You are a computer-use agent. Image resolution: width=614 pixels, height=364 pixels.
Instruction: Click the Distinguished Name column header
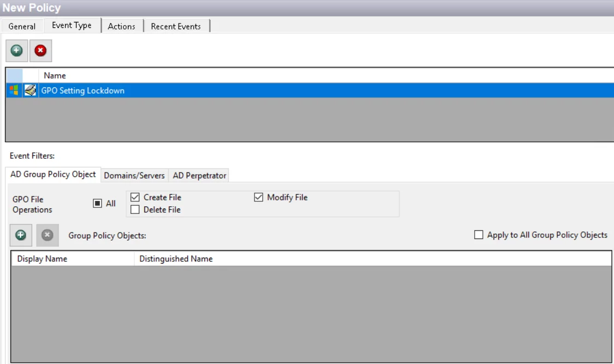373,259
